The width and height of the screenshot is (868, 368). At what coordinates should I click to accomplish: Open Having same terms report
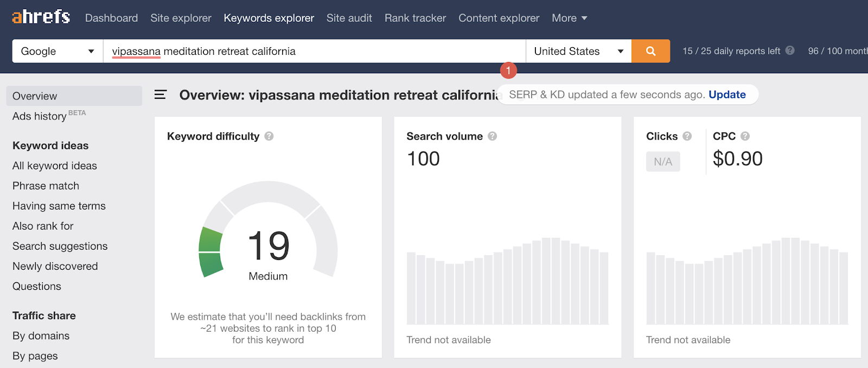point(59,206)
